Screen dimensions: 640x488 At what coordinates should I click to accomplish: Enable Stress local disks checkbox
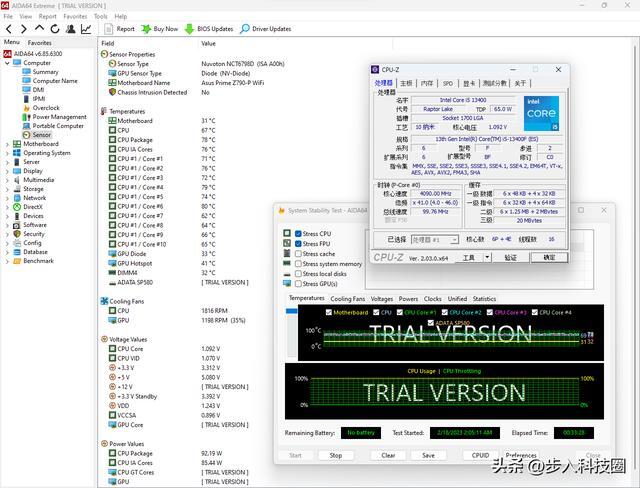click(x=298, y=274)
